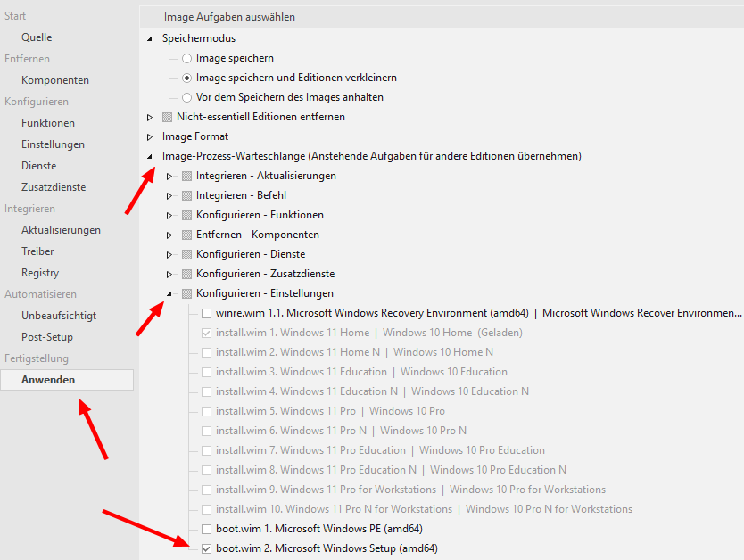Select 'install.wim 2. Windows 11 Home N' row
The image size is (744, 560).
click(354, 352)
